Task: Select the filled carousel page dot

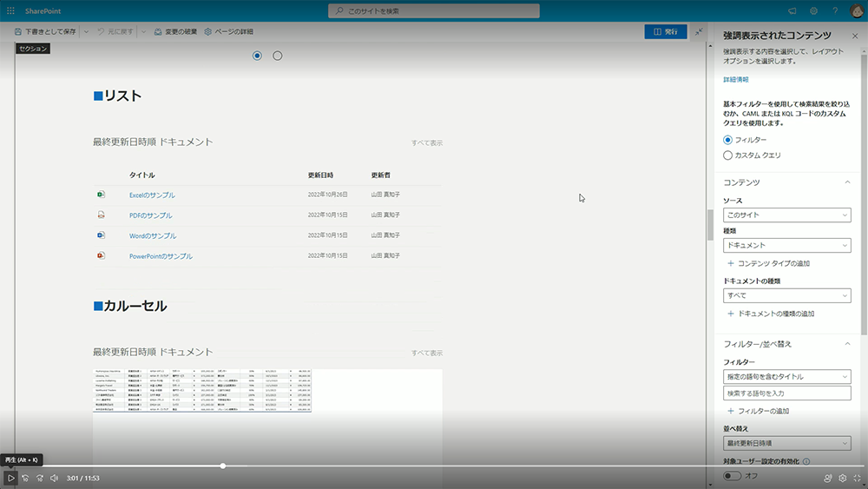Action: click(257, 56)
